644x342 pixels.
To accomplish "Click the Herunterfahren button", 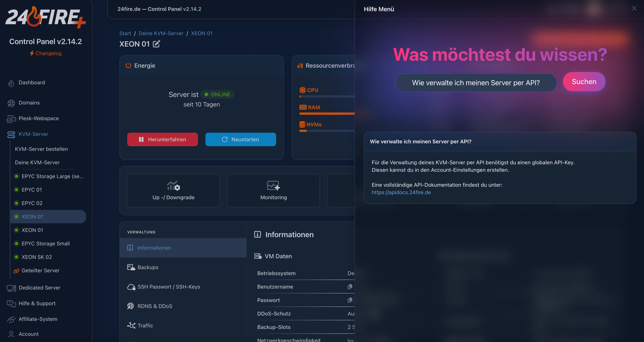I will click(163, 139).
